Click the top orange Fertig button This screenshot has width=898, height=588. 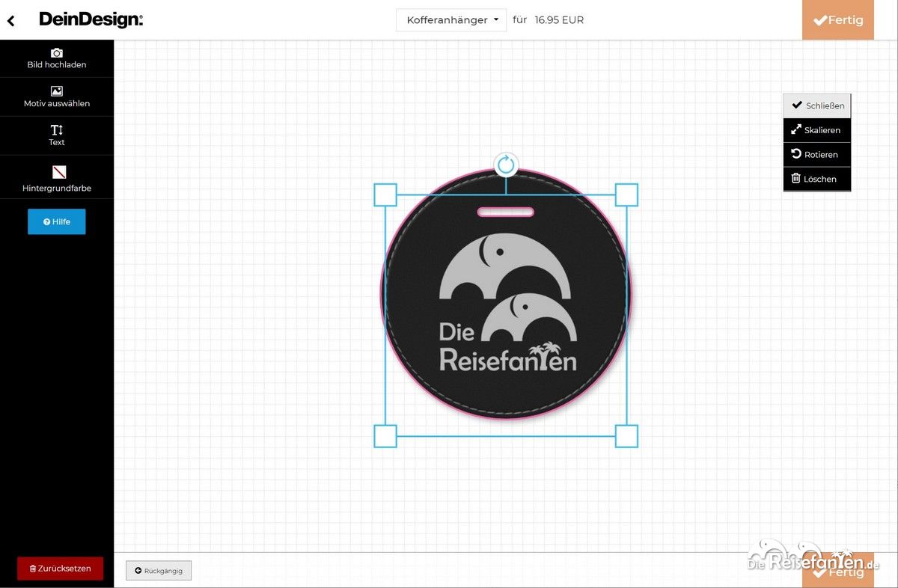(837, 20)
